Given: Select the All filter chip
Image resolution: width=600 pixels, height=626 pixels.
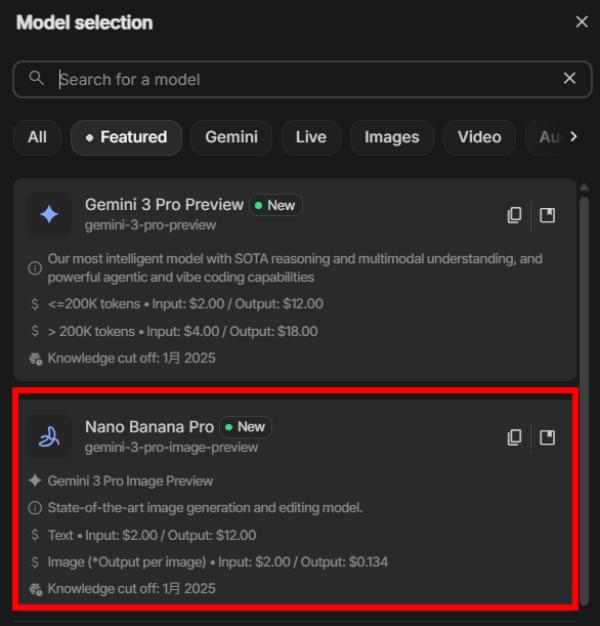Looking at the screenshot, I should click(x=37, y=137).
